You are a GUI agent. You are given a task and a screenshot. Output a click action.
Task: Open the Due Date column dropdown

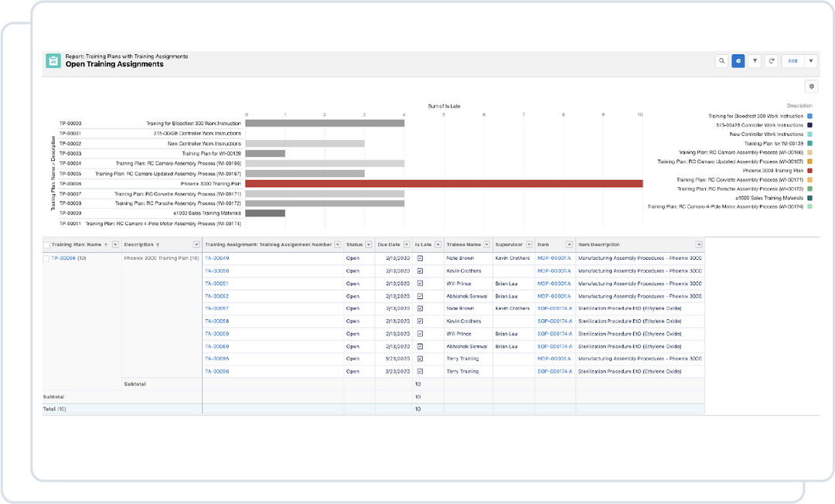tap(407, 244)
